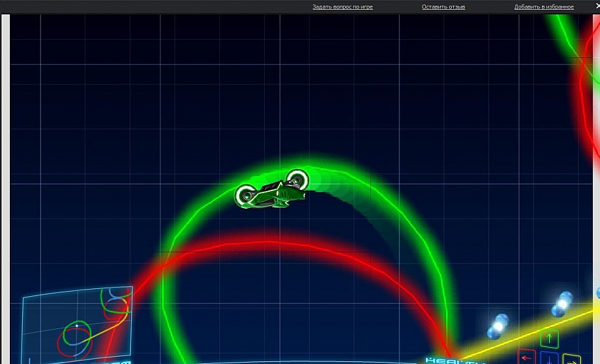Click the HEALTH label
The height and width of the screenshot is (364, 600).
point(453,361)
